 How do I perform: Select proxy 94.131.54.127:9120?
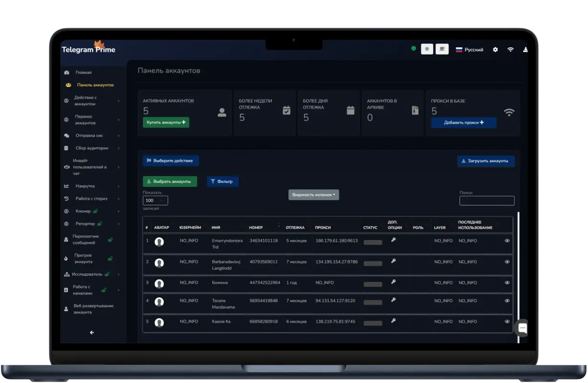pyautogui.click(x=335, y=301)
